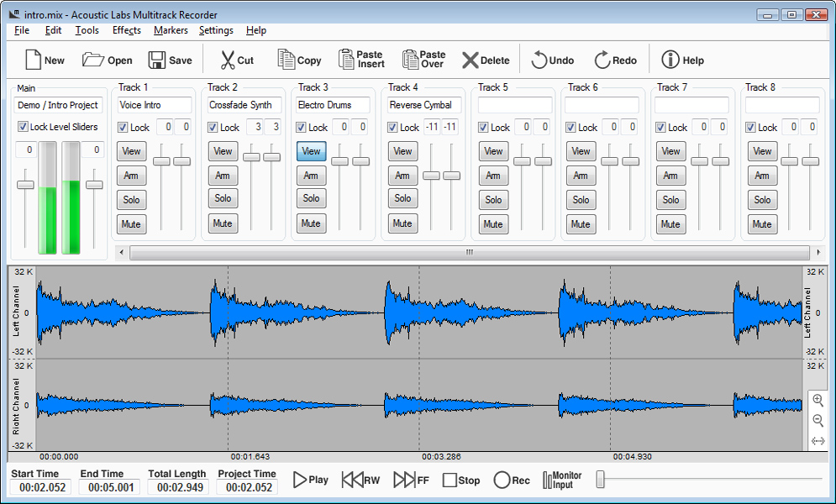Screen dimensions: 836x504
Task: Click the Track 4 left level slider handle
Action: pos(431,176)
